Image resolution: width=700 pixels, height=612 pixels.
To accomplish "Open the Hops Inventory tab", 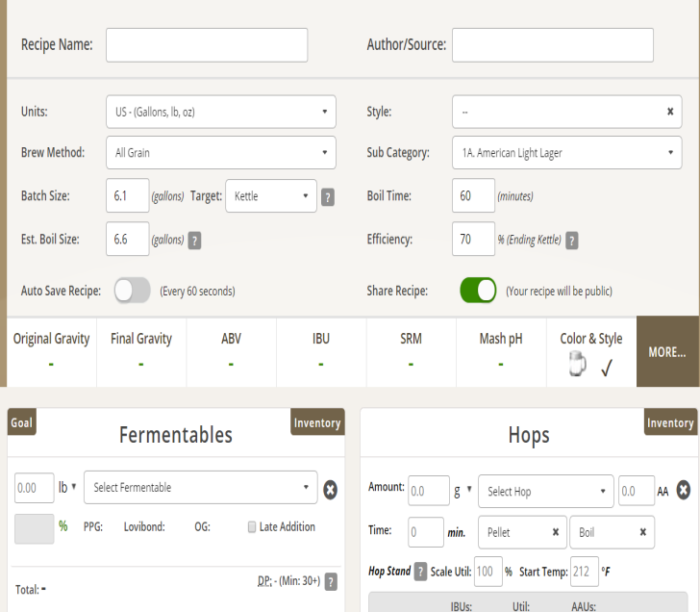I will [670, 422].
